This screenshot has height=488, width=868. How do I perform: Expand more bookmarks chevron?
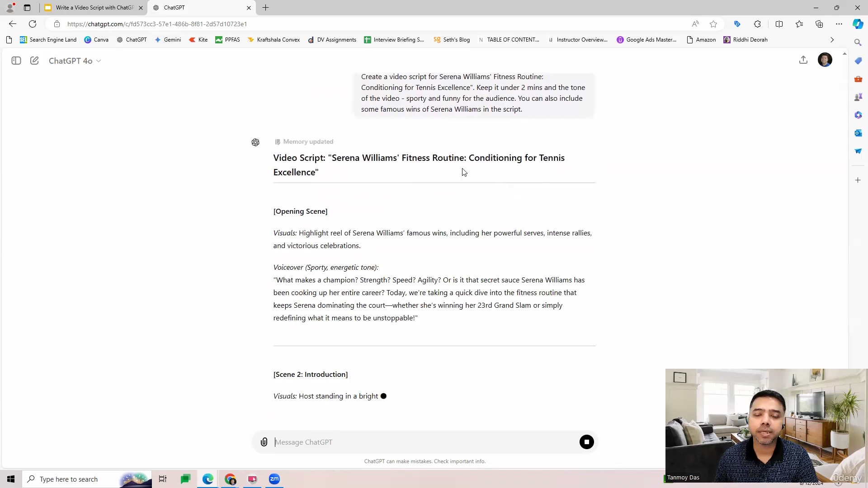point(832,40)
